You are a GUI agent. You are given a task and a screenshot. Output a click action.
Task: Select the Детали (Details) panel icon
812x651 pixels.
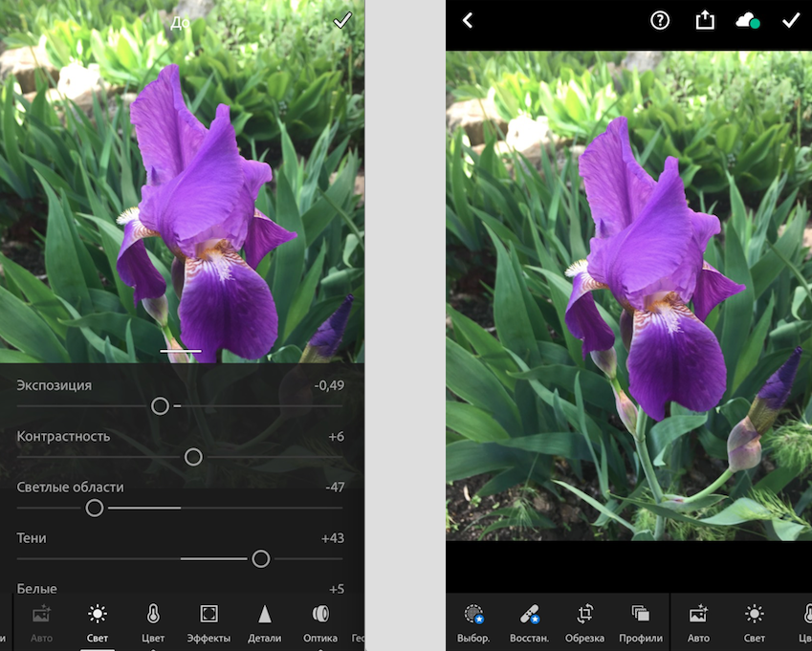coord(265,617)
